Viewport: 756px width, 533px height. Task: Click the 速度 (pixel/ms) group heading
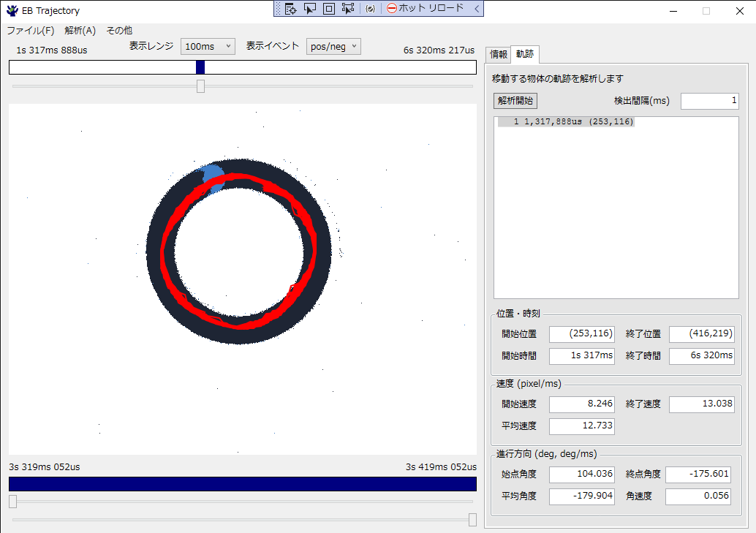[x=529, y=383]
